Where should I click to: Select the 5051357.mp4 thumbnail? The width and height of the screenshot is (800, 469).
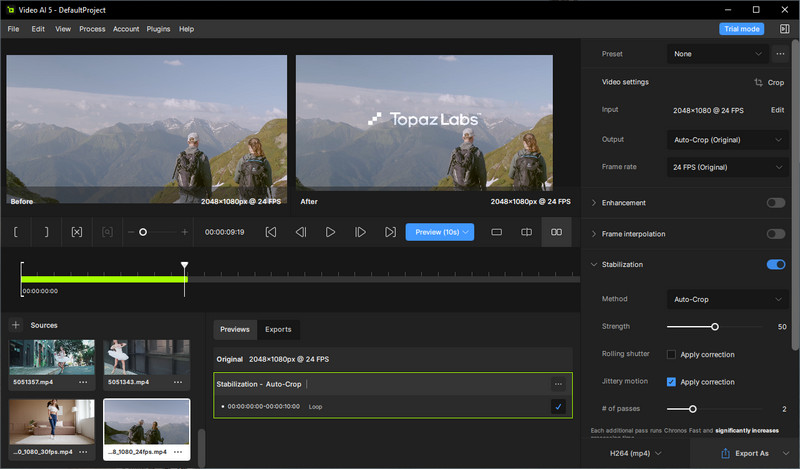pos(52,357)
